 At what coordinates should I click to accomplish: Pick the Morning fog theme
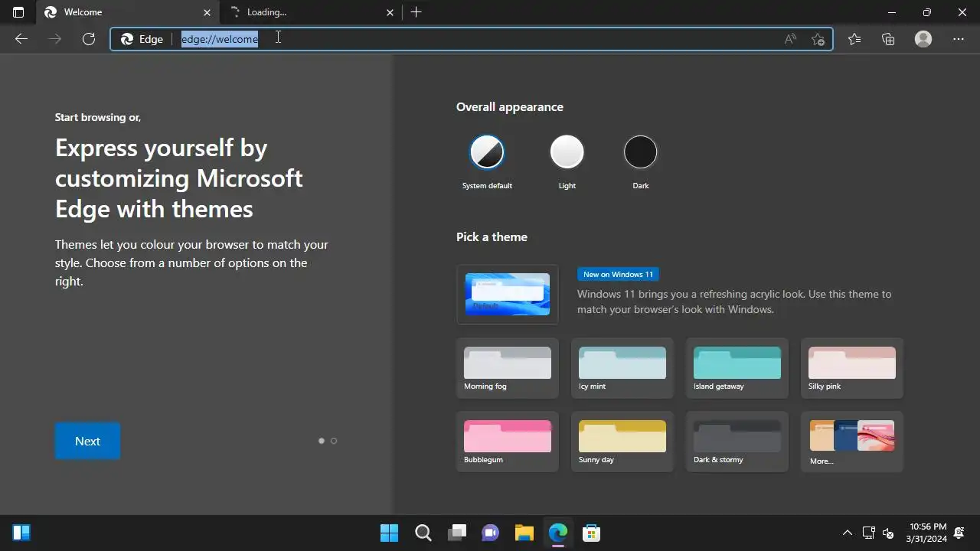coord(508,368)
